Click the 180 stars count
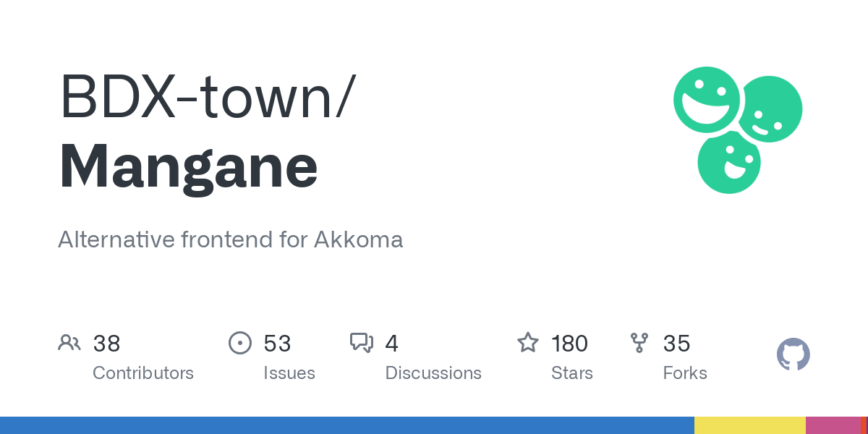 (x=569, y=343)
